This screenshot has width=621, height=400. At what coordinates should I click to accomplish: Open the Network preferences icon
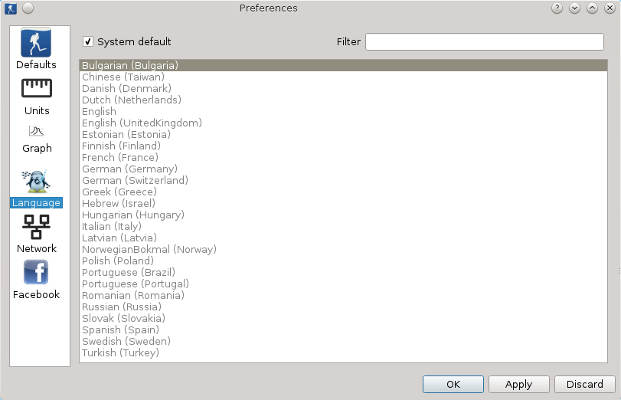[x=36, y=227]
